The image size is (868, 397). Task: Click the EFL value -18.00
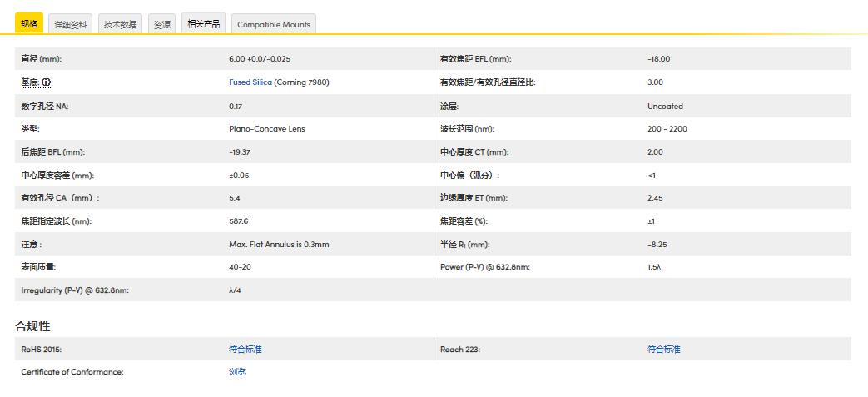pyautogui.click(x=658, y=59)
